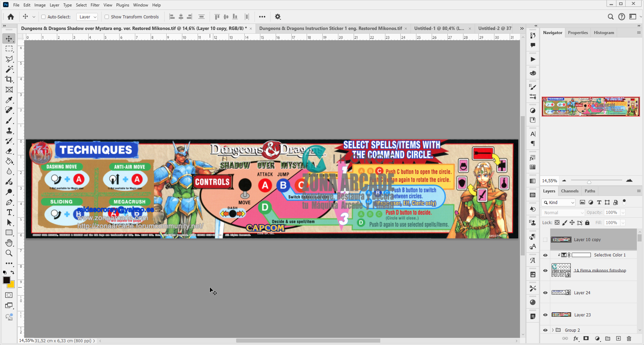Screen dimensions: 644x345
Task: Pick the Magic Wand tool
Action: coord(9,69)
